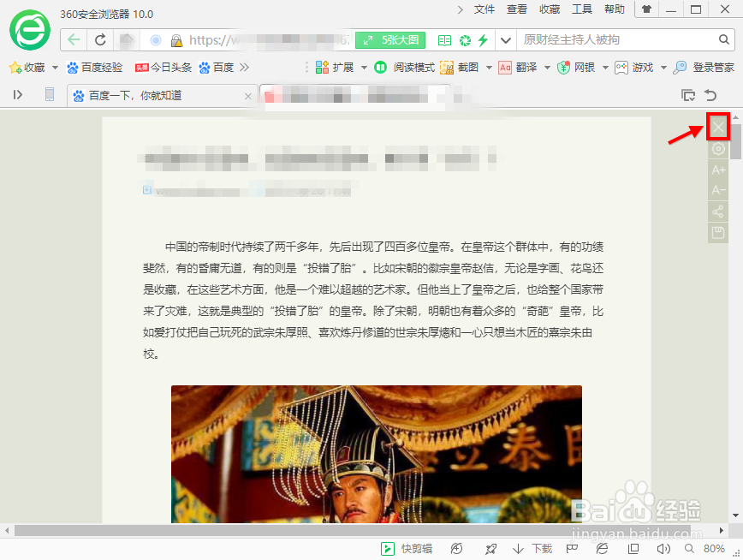Open the 工具 menu
743x560 pixels.
point(582,9)
